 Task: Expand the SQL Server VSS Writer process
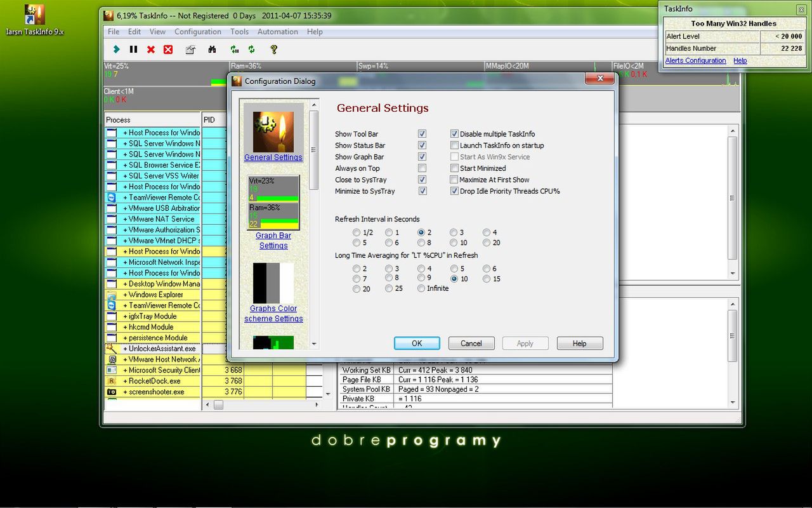coord(126,176)
